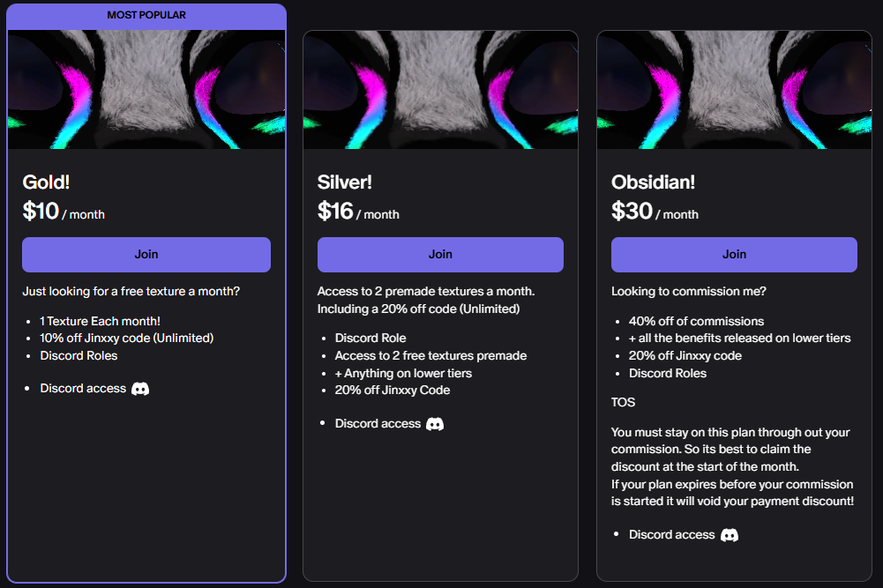Screen dimensions: 883x588
Task: Click the Discord icon in Gold tier
Action: pyautogui.click(x=140, y=389)
